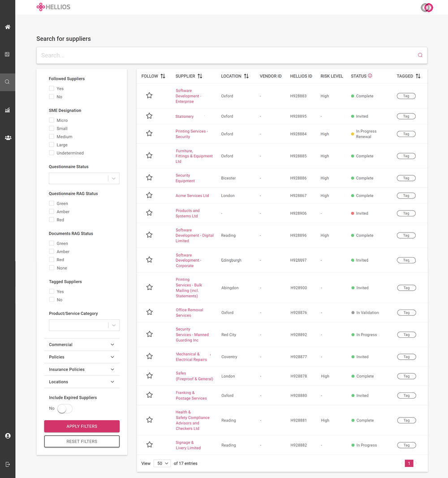Star the Signage & Livery Limited row
Viewport: 448px width, 478px height.
tap(150, 445)
